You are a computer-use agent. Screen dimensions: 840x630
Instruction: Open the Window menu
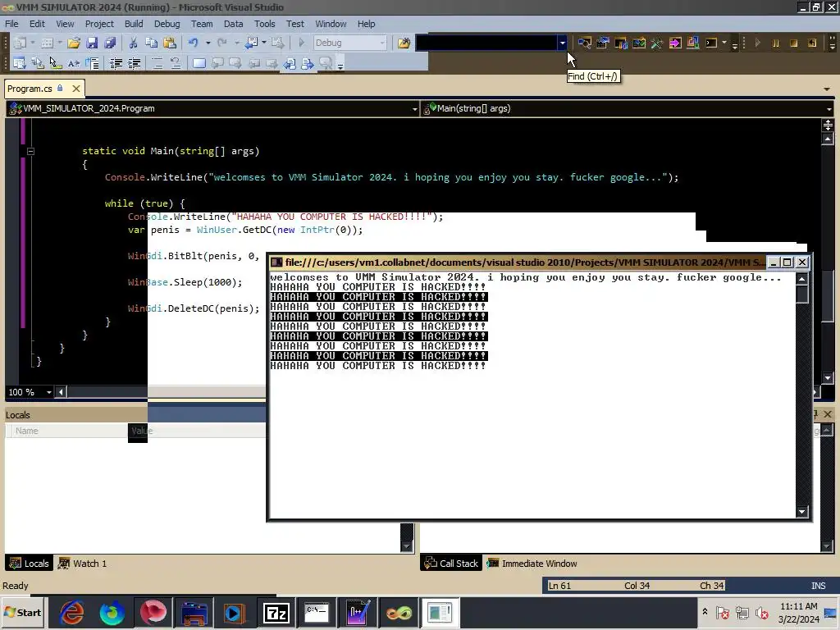point(331,24)
